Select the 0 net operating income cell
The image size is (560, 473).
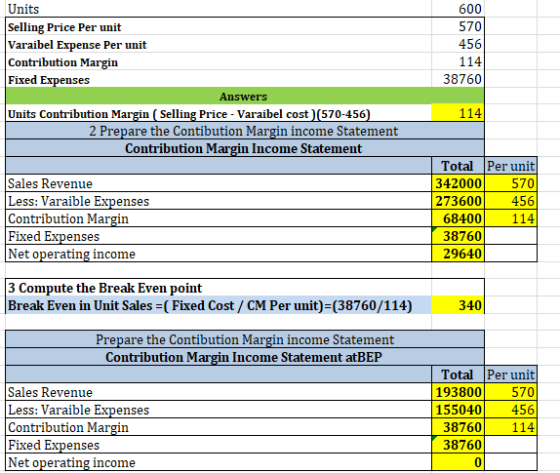458,462
